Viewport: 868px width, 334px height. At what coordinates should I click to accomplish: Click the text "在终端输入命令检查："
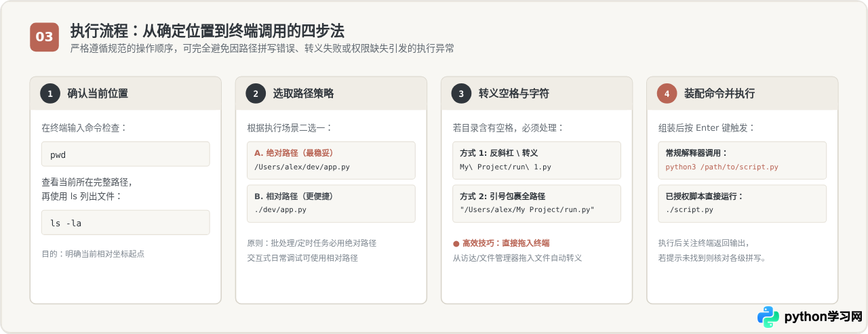[x=84, y=127]
